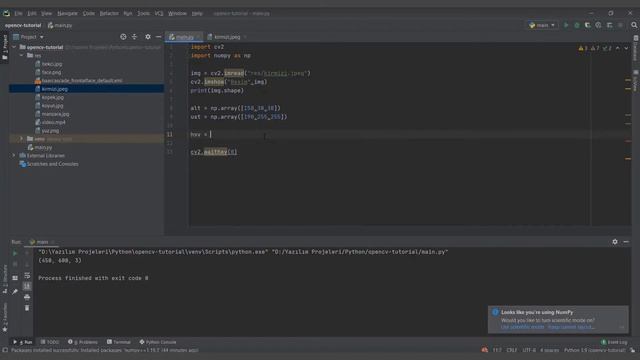
Task: Toggle soft-wrap in Run console
Action: (x=27, y=276)
